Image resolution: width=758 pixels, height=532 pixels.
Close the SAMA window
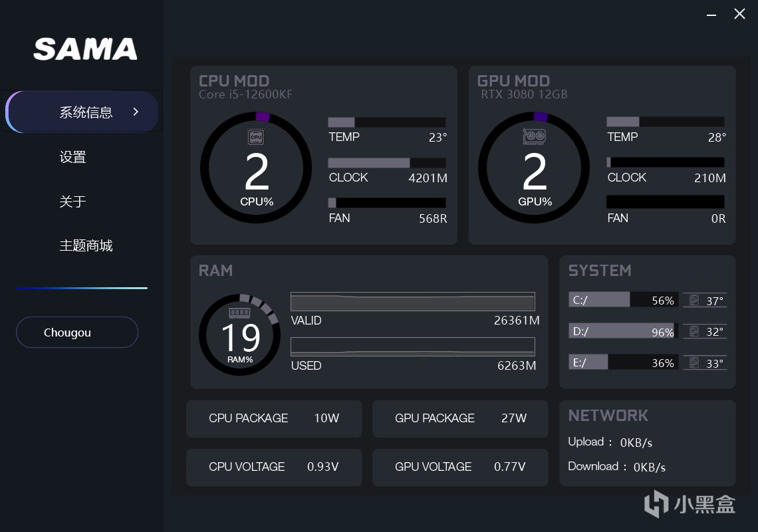(x=739, y=13)
